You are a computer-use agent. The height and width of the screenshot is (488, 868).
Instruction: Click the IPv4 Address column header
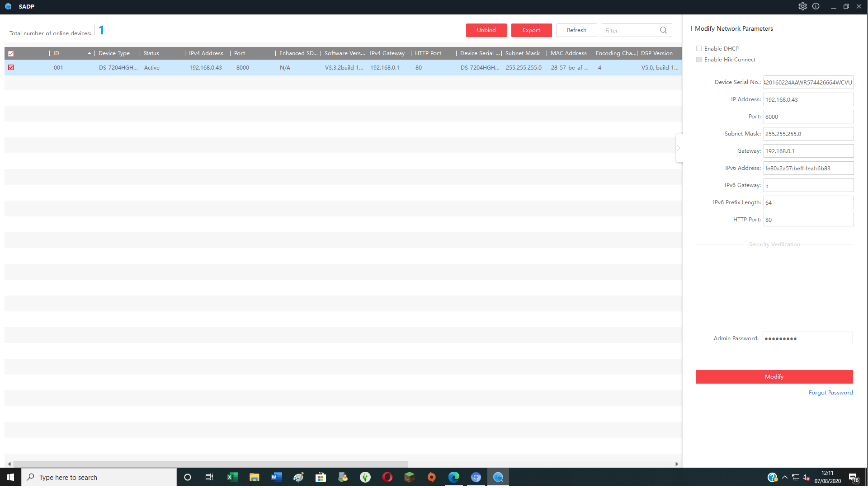click(206, 53)
